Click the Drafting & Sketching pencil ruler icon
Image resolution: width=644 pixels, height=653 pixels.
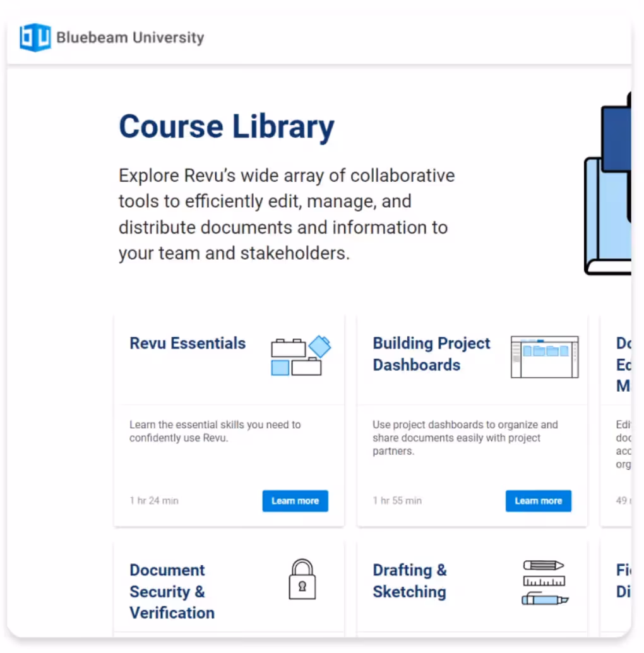pos(544,582)
